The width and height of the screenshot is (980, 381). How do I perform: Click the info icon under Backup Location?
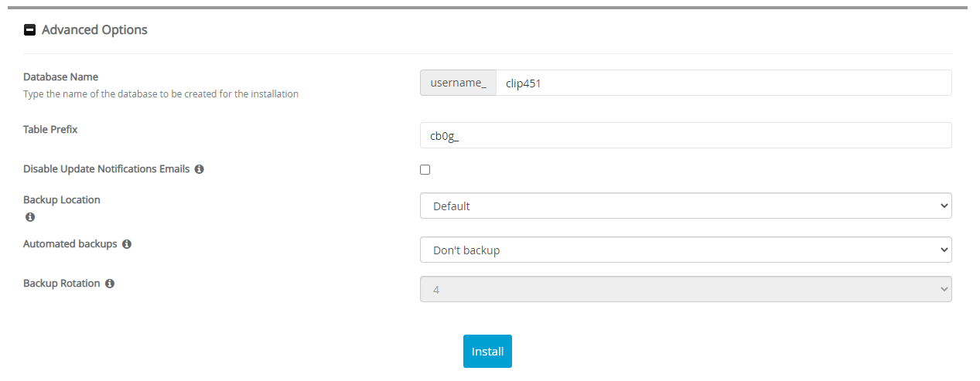(30, 217)
